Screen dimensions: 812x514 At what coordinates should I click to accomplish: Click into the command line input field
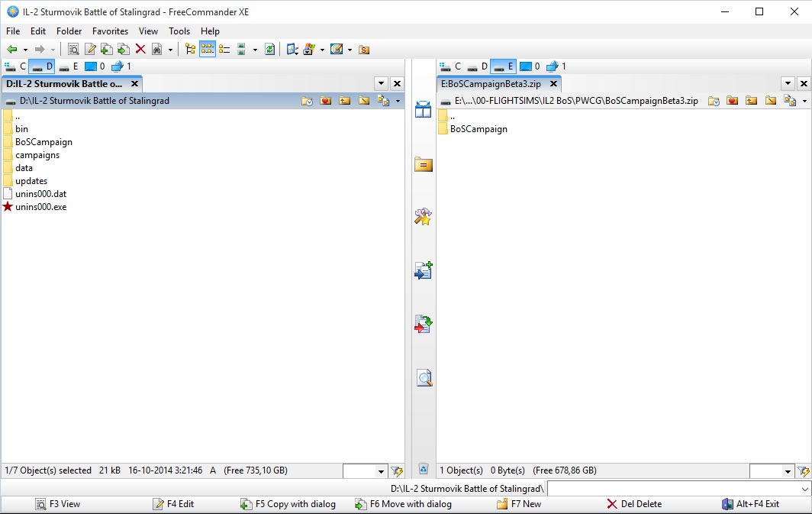(x=679, y=489)
